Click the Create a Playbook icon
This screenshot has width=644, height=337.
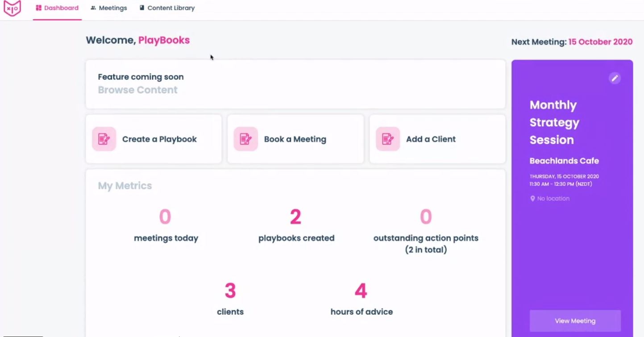(104, 139)
